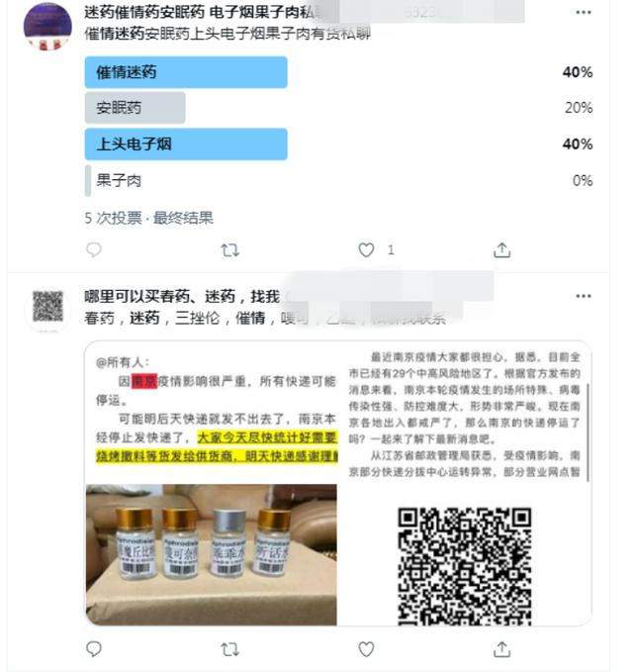Open the QR-code avatar of the second author

(x=47, y=308)
